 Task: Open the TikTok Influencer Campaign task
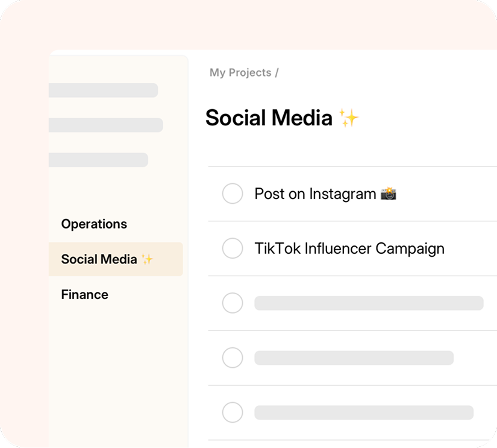[349, 248]
